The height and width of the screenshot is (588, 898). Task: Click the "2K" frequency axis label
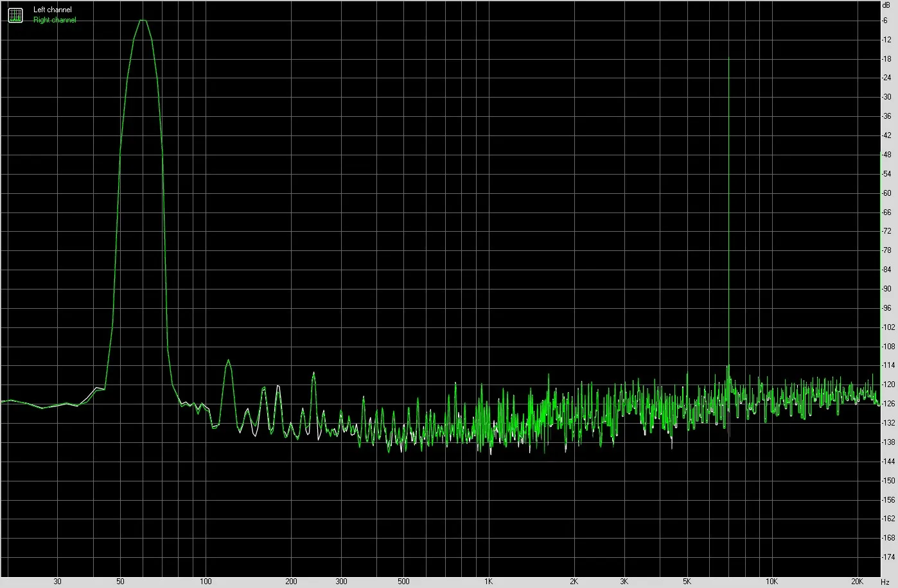coord(574,582)
